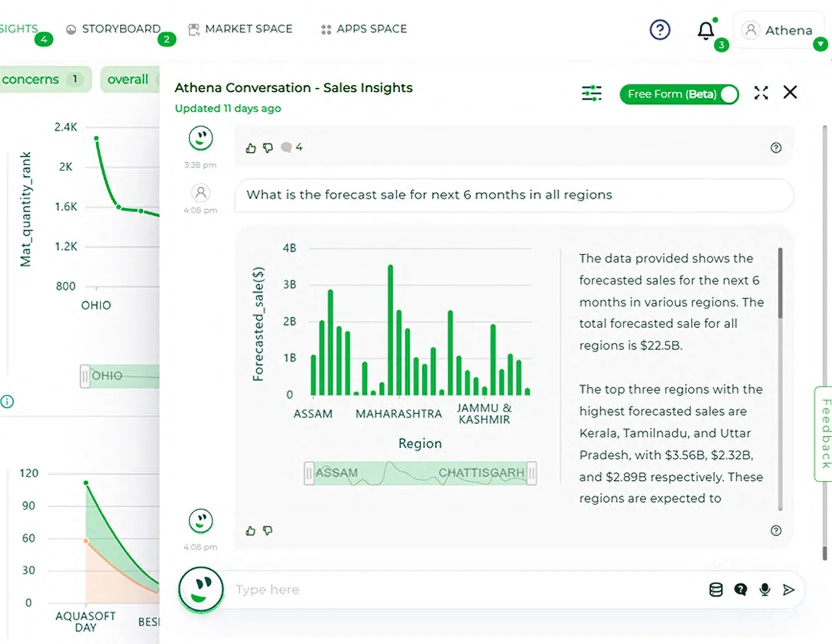Open the database source icon in input bar
The width and height of the screenshot is (832, 644).
click(716, 590)
